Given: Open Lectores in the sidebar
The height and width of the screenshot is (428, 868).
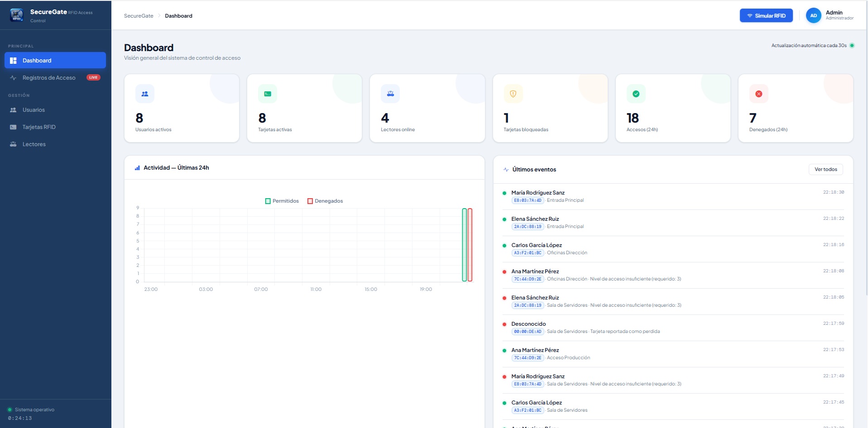Looking at the screenshot, I should point(34,144).
